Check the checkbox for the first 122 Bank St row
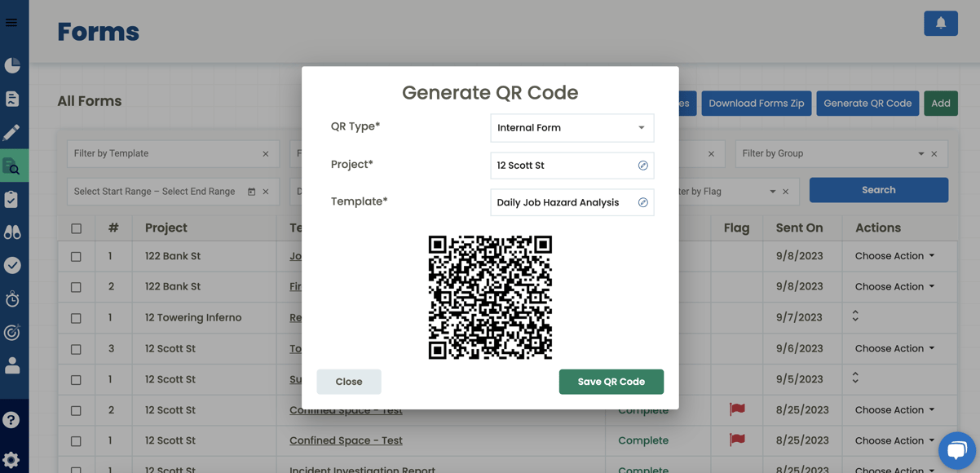980x473 pixels. (x=76, y=256)
